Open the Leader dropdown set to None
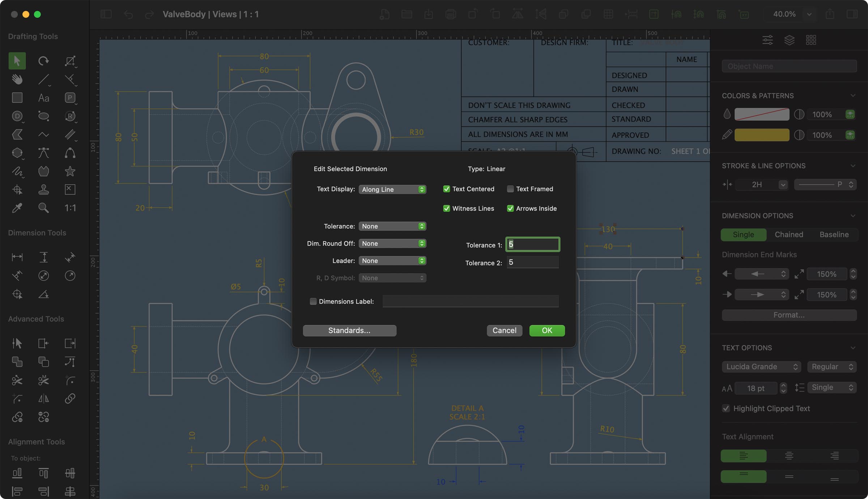 point(392,261)
